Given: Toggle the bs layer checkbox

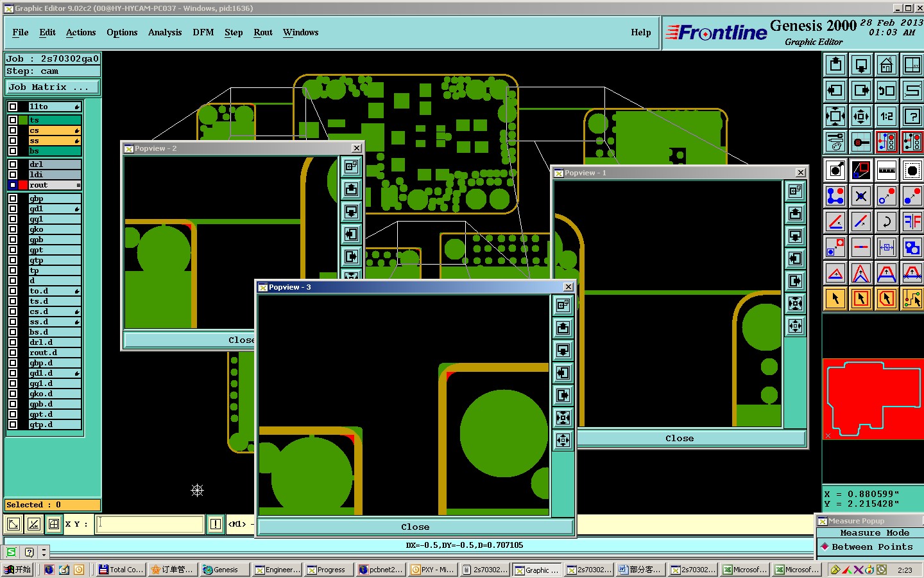Looking at the screenshot, I should tap(13, 151).
